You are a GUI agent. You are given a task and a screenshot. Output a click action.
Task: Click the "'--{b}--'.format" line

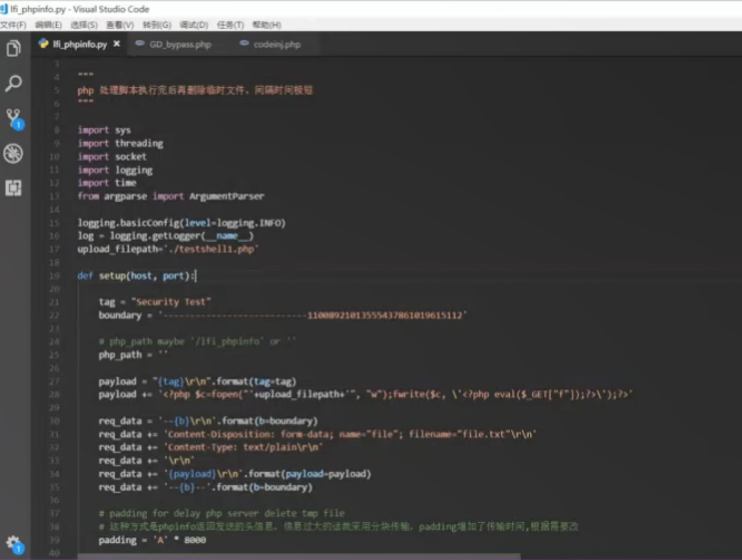tap(205, 487)
